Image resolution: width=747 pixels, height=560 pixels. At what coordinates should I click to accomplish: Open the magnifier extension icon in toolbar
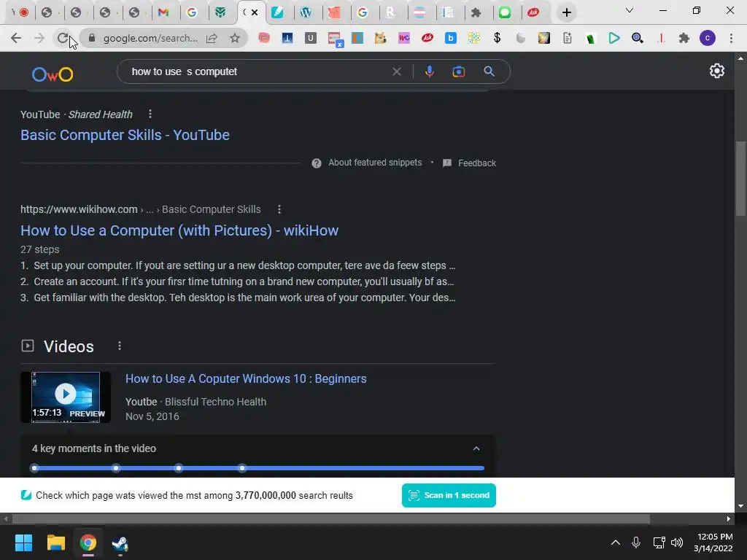click(638, 38)
